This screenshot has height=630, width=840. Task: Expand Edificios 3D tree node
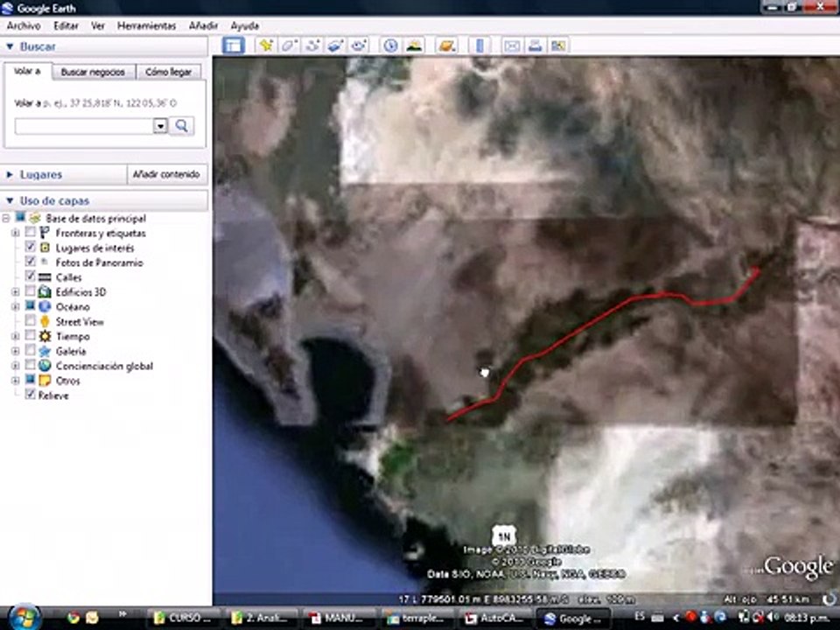(x=16, y=292)
